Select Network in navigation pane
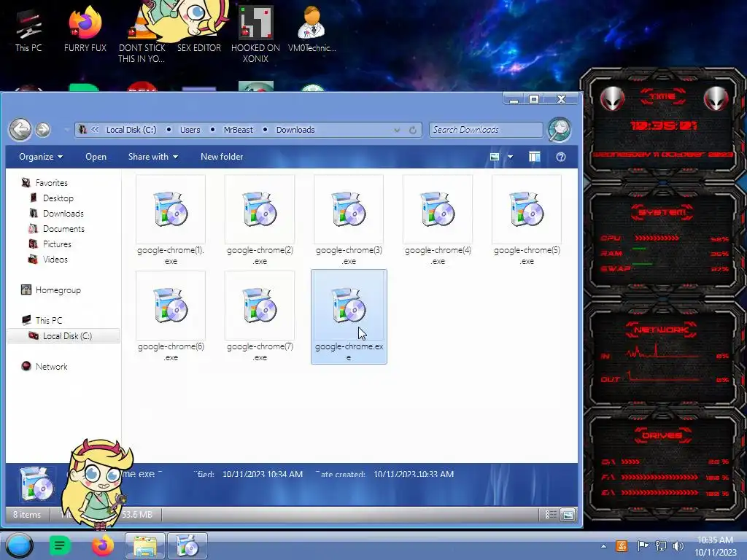 (x=51, y=366)
